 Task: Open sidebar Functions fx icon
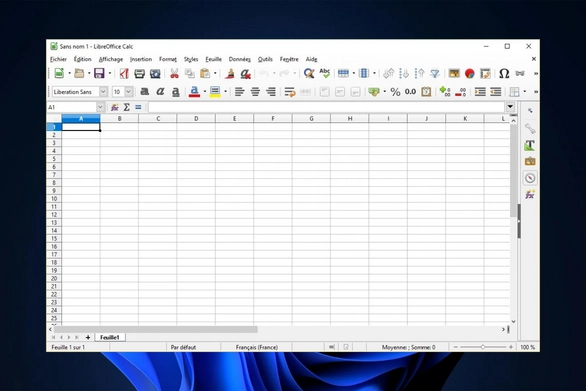coord(530,194)
